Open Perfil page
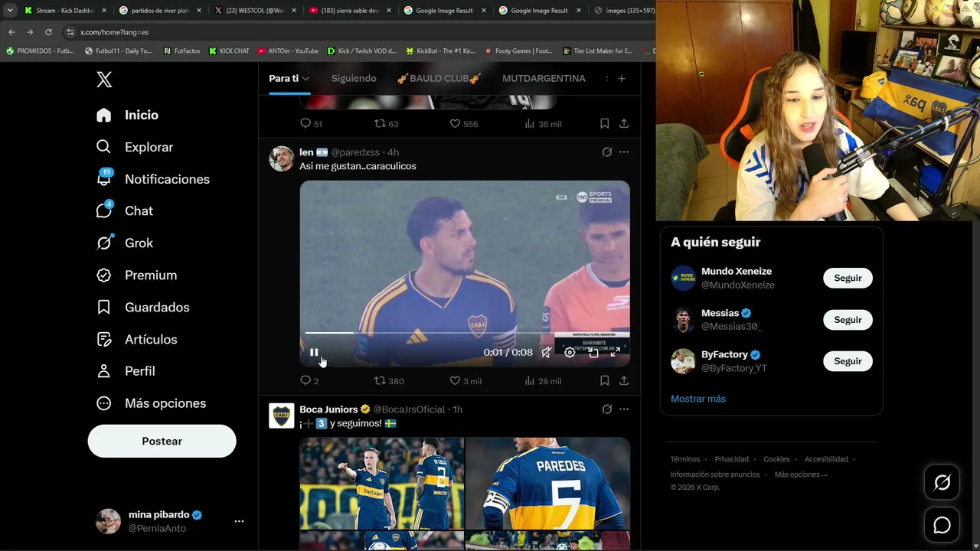 coord(126,371)
